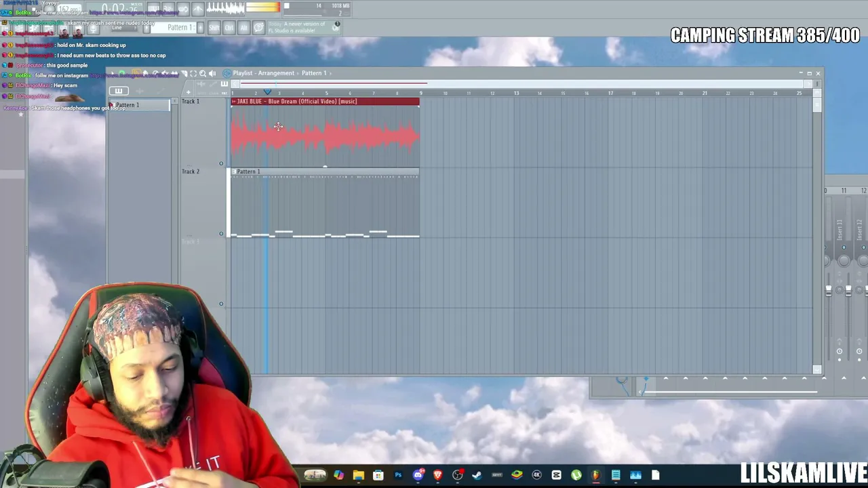Mute Track 1 using its LED

click(221, 163)
